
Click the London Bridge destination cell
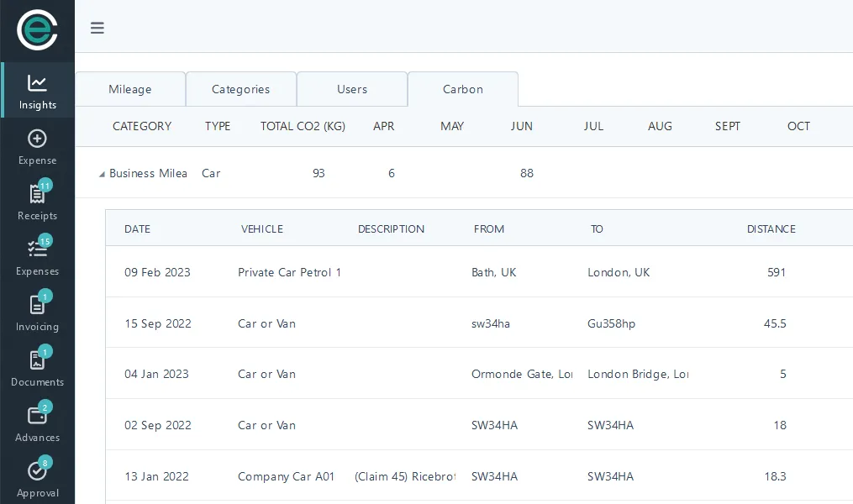[x=638, y=374]
